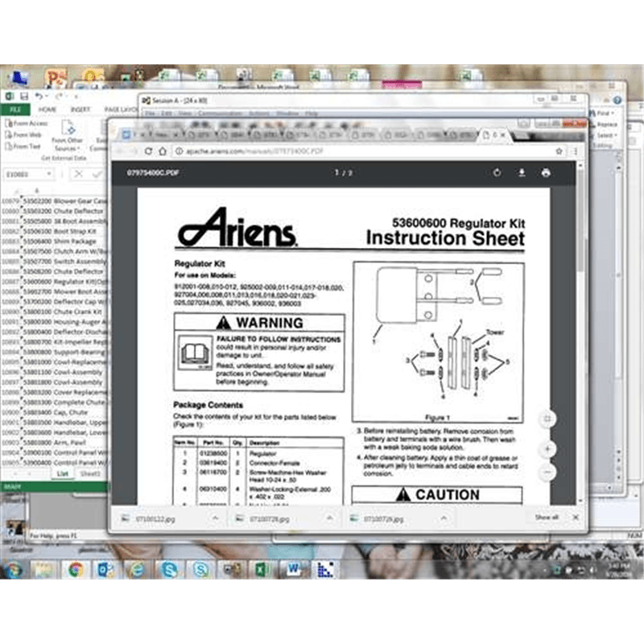Open Chrome from the taskbar
644x644 pixels.
(76, 569)
